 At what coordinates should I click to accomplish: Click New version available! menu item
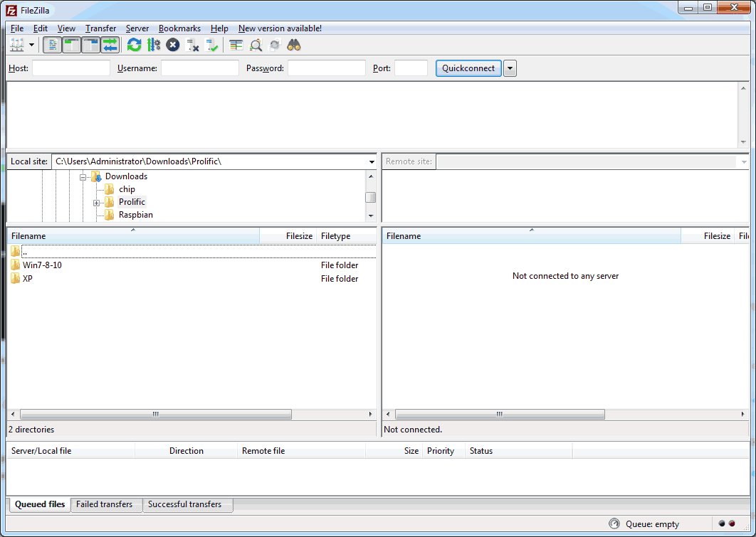(280, 28)
